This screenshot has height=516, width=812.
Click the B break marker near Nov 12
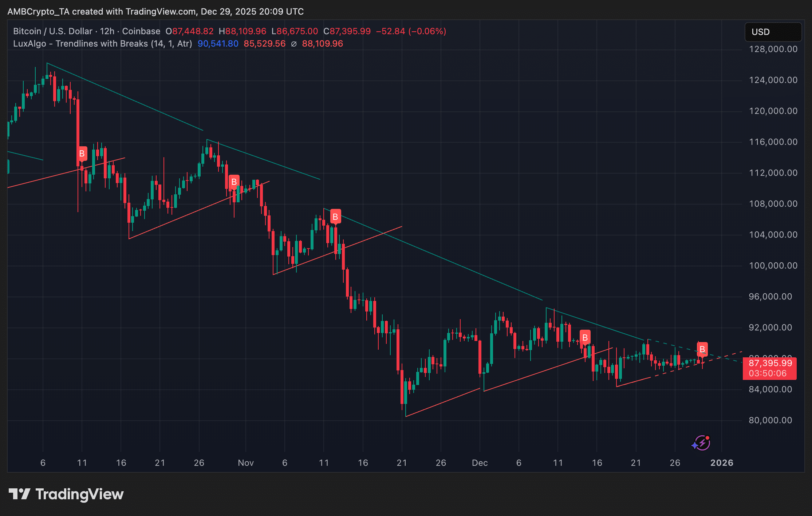335,217
